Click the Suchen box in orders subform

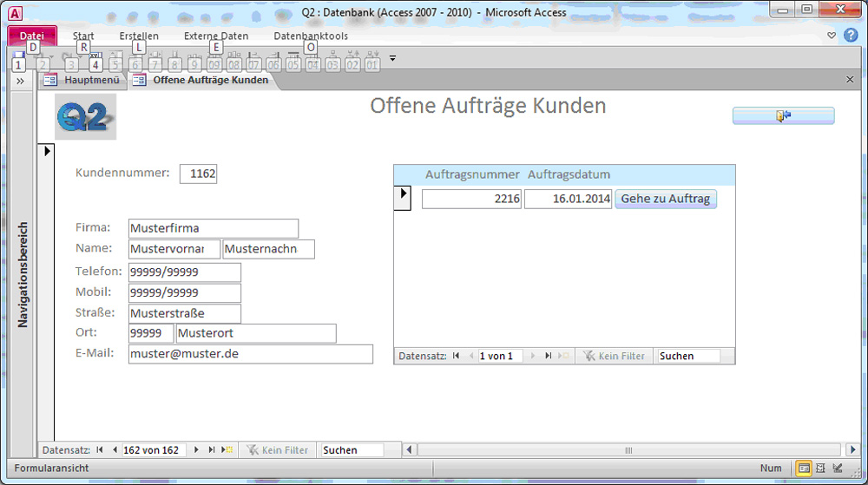click(688, 356)
